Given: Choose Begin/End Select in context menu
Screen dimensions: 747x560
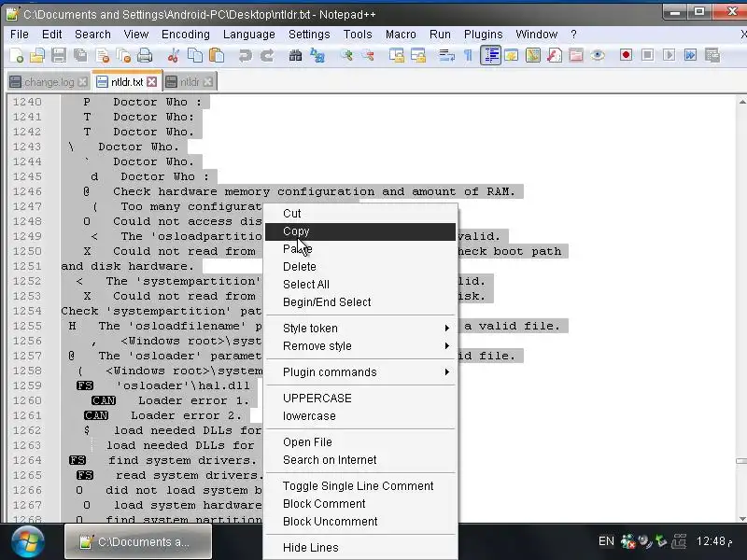Looking at the screenshot, I should (x=360, y=301).
